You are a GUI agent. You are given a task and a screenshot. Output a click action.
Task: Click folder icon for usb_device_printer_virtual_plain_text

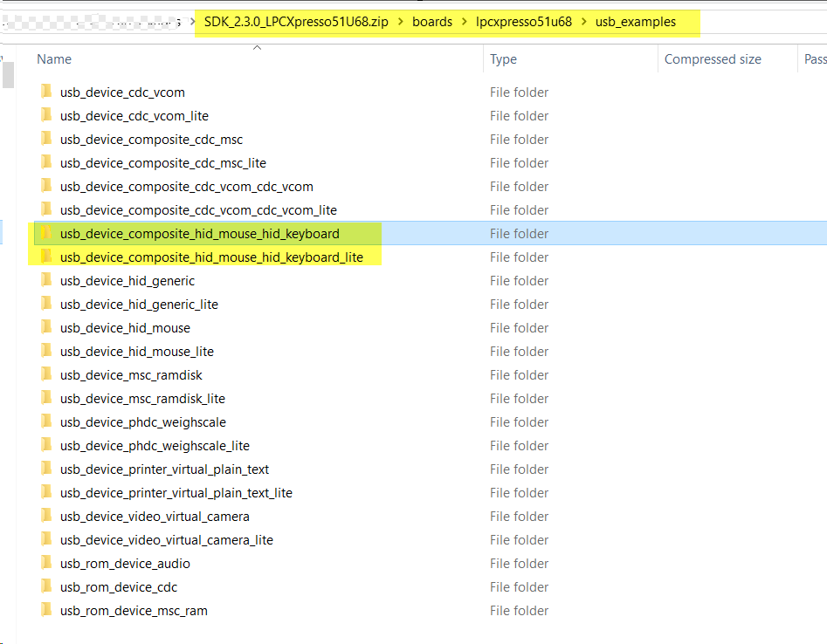(x=46, y=469)
